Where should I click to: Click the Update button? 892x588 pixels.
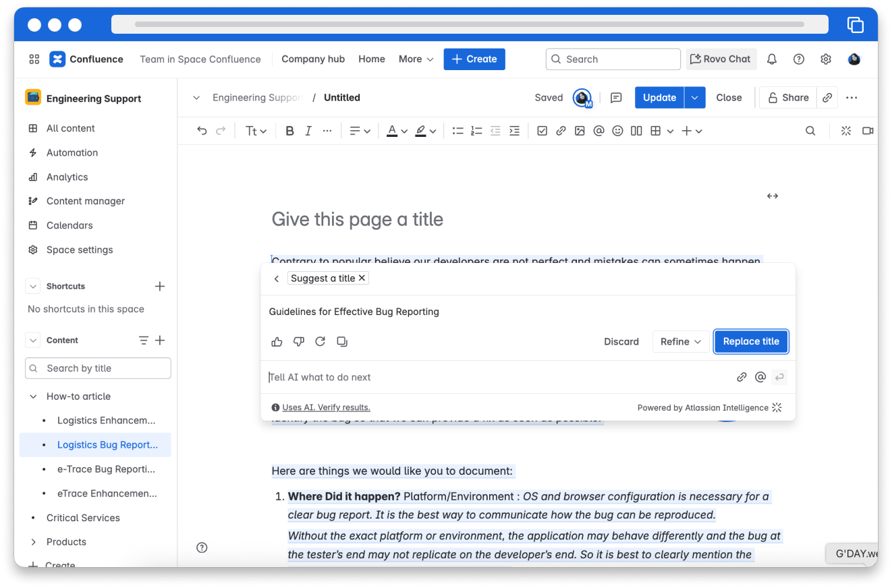tap(659, 98)
